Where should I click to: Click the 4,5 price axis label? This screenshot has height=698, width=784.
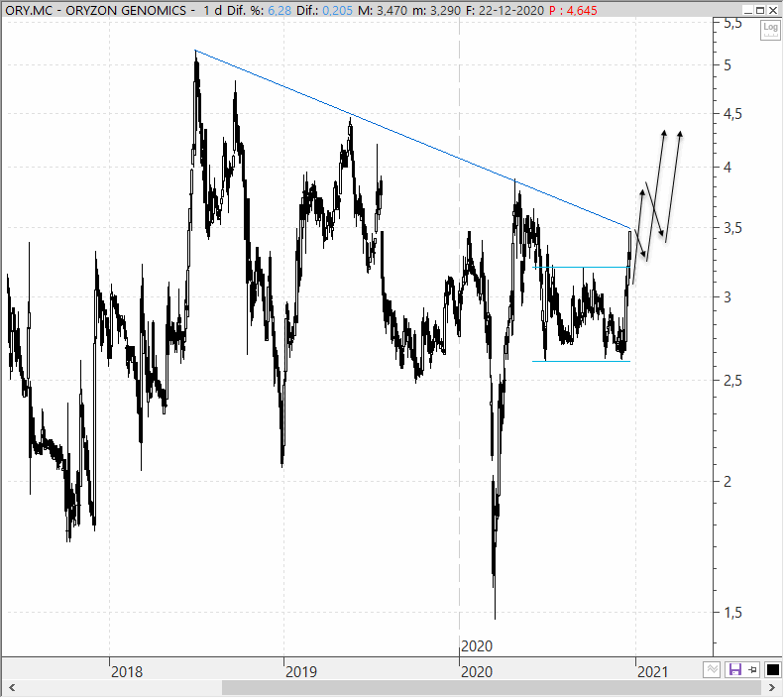[733, 114]
